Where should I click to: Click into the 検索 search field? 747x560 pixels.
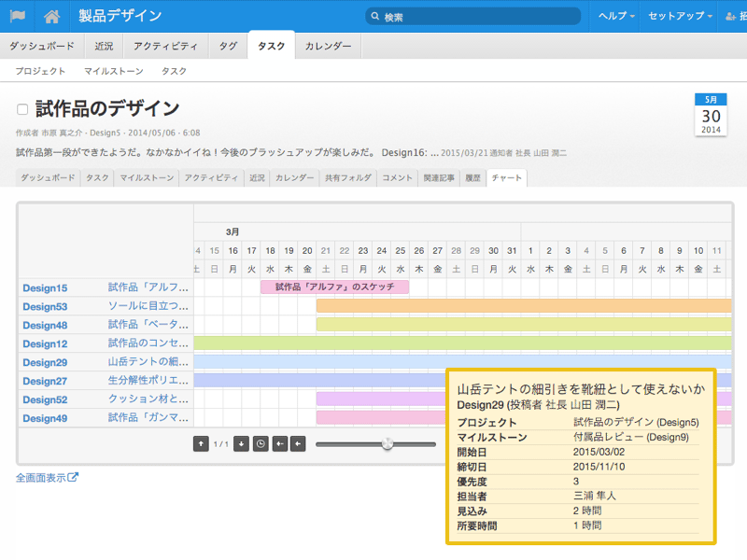[x=476, y=17]
